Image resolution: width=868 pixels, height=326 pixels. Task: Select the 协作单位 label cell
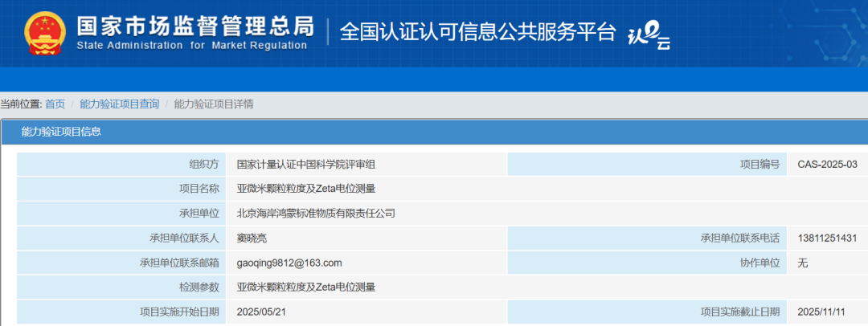tap(647, 263)
